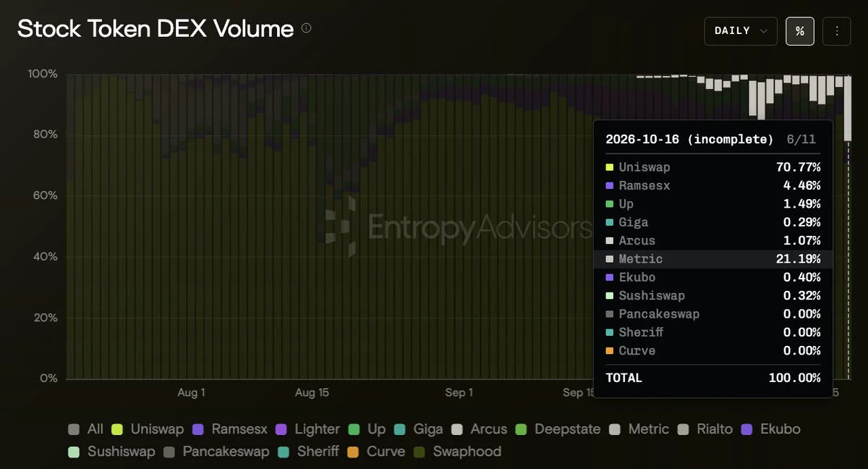Hide Ramsesx series in the bottom legend
The width and height of the screenshot is (868, 469).
click(x=230, y=429)
